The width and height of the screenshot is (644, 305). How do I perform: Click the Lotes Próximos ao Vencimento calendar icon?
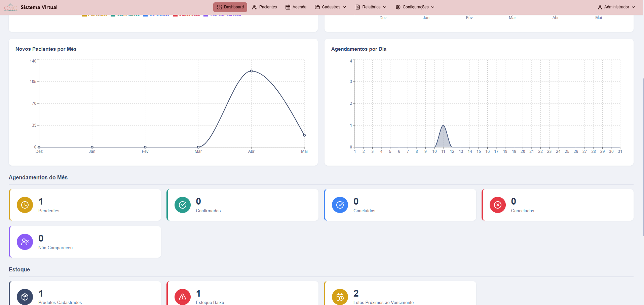click(340, 297)
